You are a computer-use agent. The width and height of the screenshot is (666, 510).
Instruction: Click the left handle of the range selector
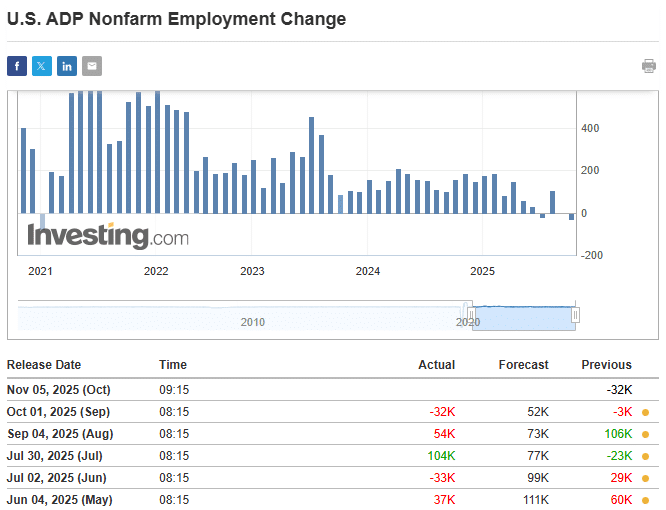[471, 315]
